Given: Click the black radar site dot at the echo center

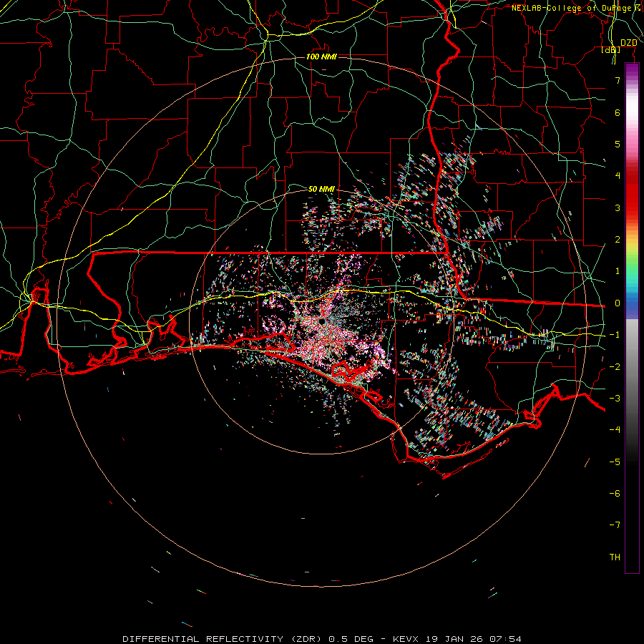Looking at the screenshot, I should tap(323, 321).
